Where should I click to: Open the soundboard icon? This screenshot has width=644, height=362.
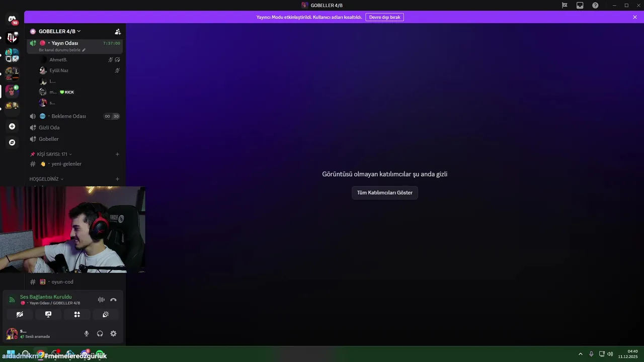[x=106, y=314]
